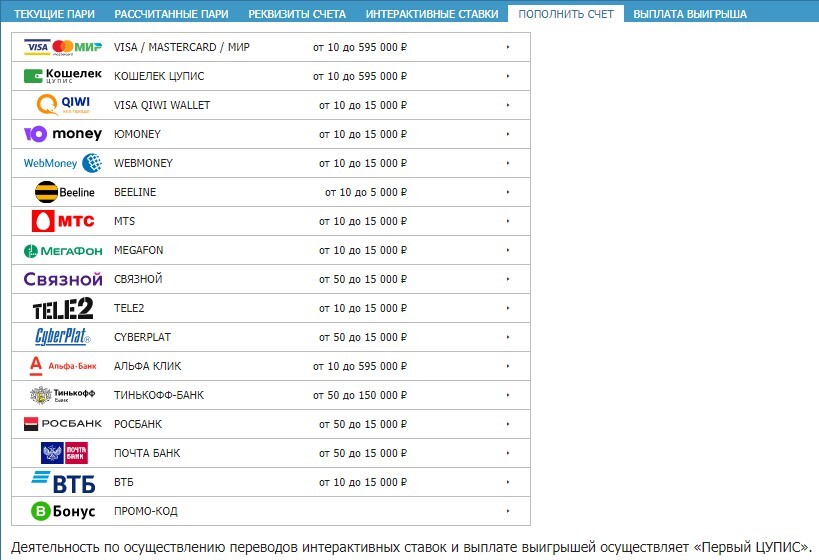Open the РАССЧИТАННЫЕ ПАРИ tab
The image size is (819, 560).
pyautogui.click(x=171, y=14)
